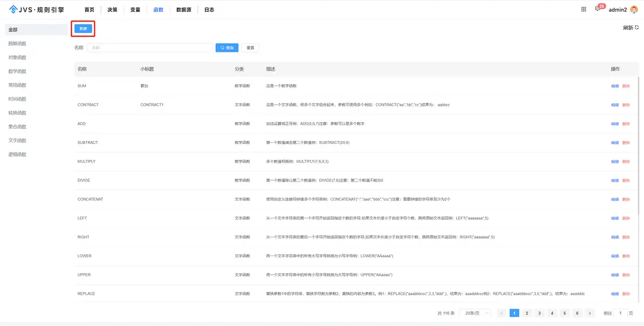The image size is (644, 326).
Task: Delete the DIVIDE function row
Action: [x=626, y=180]
